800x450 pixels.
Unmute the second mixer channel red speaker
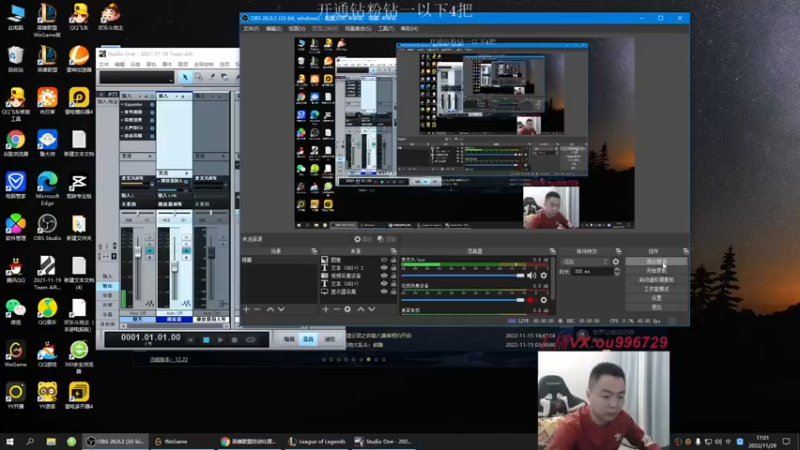pos(532,300)
